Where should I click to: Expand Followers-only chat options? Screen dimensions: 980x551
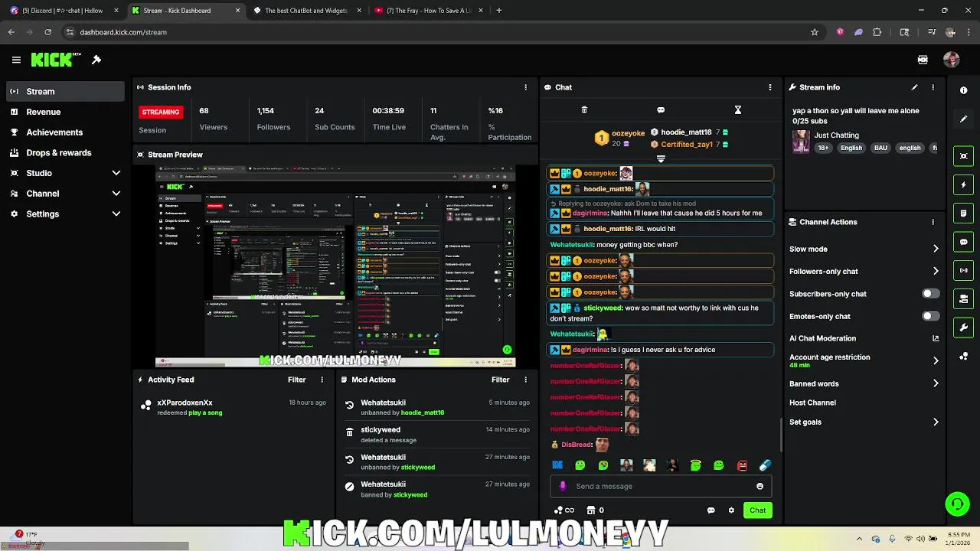(x=936, y=271)
